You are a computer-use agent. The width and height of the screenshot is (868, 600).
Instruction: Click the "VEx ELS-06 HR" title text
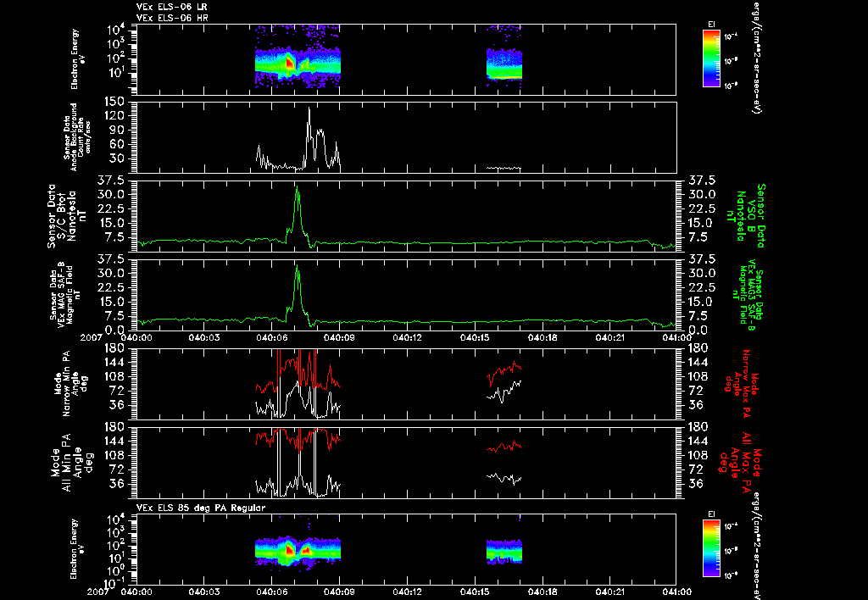tap(171, 19)
